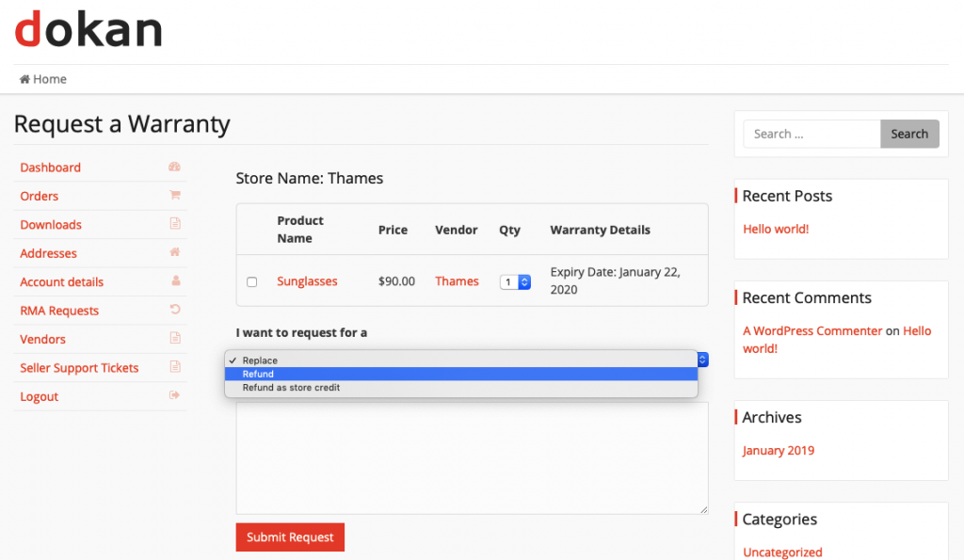Open the Sunglasses product link
964x560 pixels.
pyautogui.click(x=308, y=280)
